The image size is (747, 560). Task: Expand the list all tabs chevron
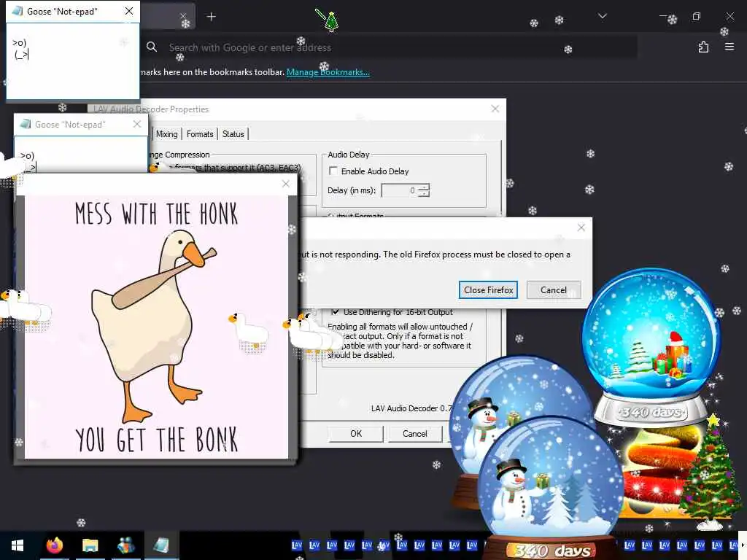click(x=602, y=16)
